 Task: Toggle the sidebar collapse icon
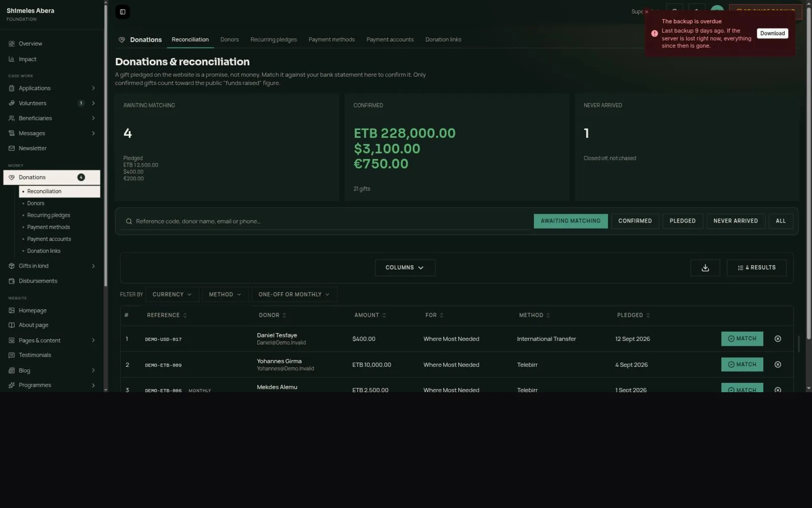tap(122, 12)
